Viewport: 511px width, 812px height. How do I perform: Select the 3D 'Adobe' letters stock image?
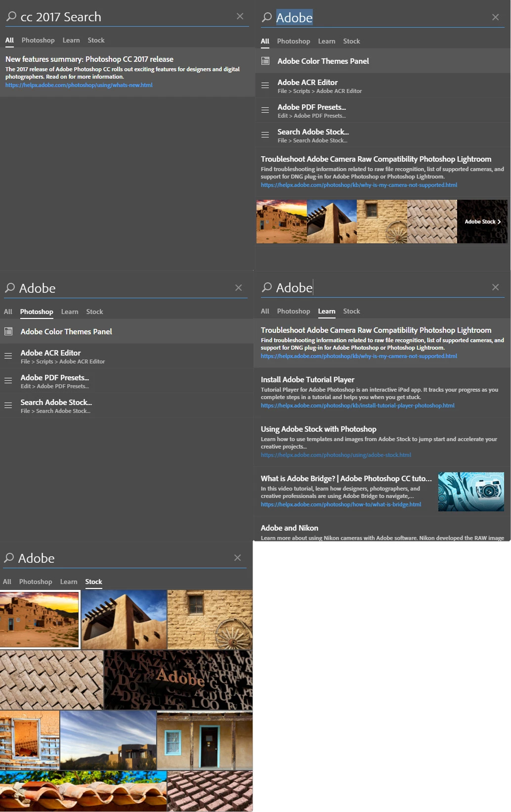(178, 679)
